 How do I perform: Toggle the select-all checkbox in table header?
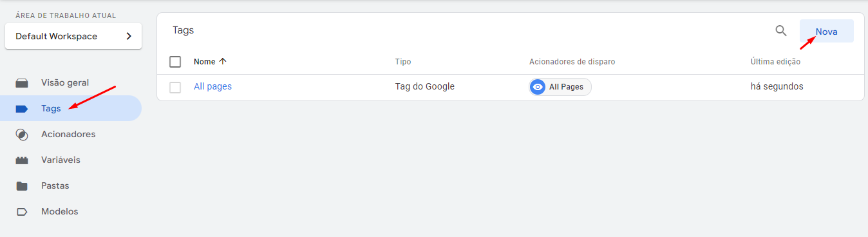[x=175, y=62]
